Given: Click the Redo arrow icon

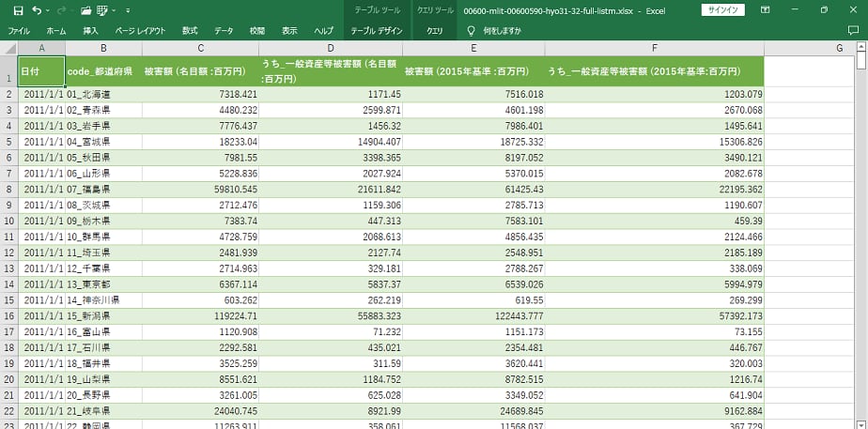Looking at the screenshot, I should click(x=63, y=10).
